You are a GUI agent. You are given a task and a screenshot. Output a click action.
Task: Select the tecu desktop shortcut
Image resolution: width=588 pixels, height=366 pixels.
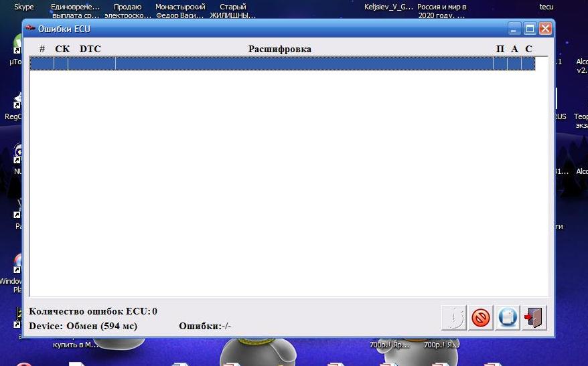point(546,7)
